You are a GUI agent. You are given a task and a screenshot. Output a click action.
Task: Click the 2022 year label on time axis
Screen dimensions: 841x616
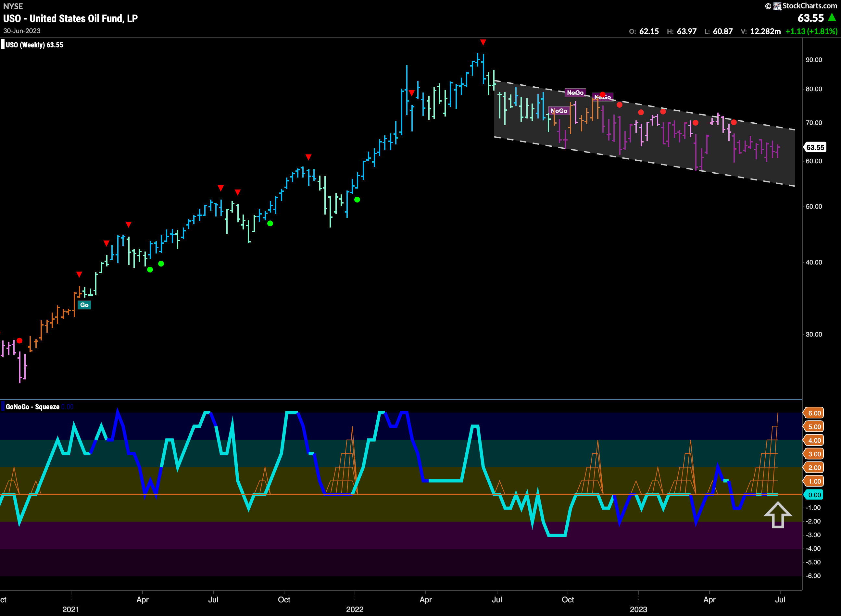pyautogui.click(x=355, y=609)
